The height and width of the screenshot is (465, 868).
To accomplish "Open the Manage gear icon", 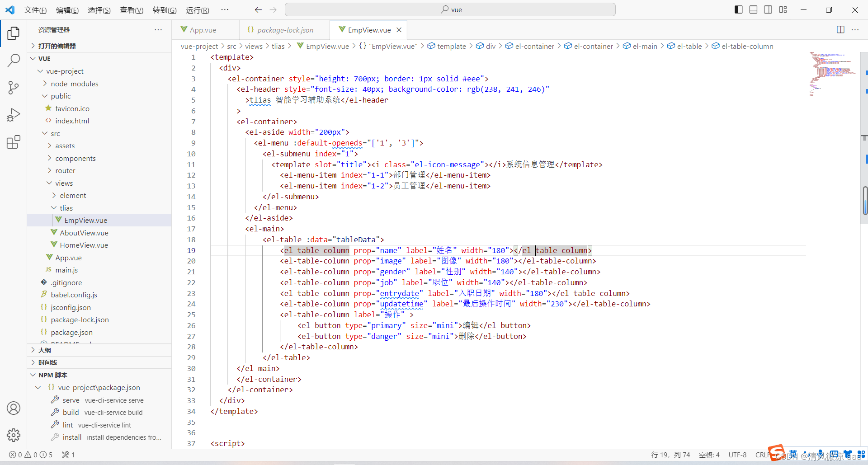I will (x=14, y=435).
